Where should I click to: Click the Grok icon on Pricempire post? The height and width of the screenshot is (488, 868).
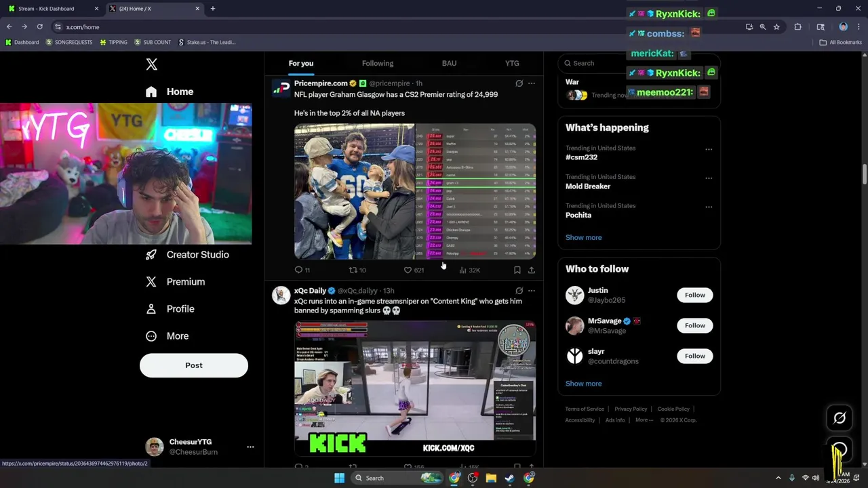(x=519, y=83)
